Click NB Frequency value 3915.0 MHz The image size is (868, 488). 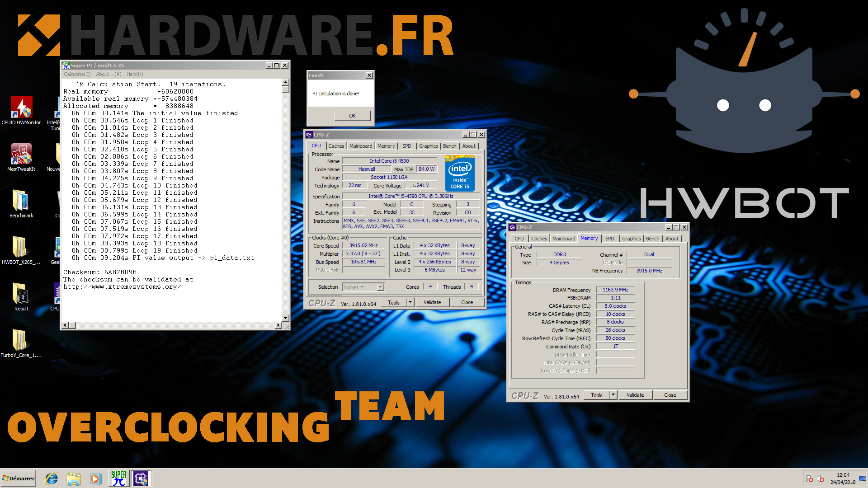coord(649,271)
